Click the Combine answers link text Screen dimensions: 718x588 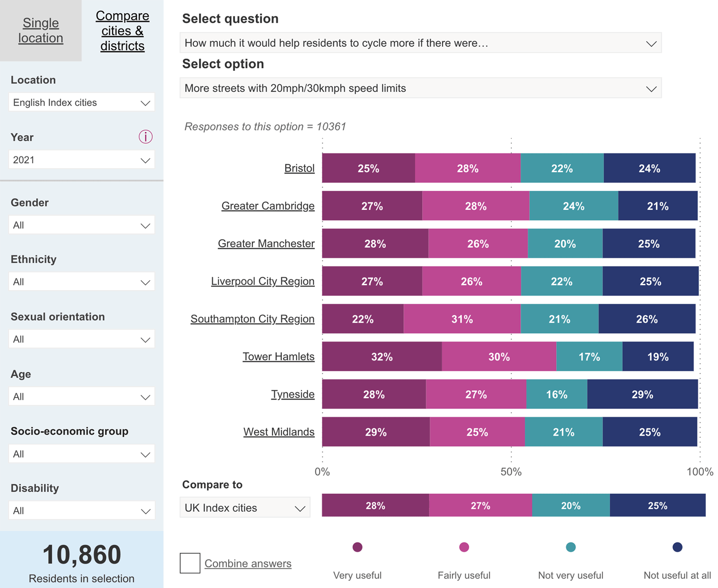point(248,563)
